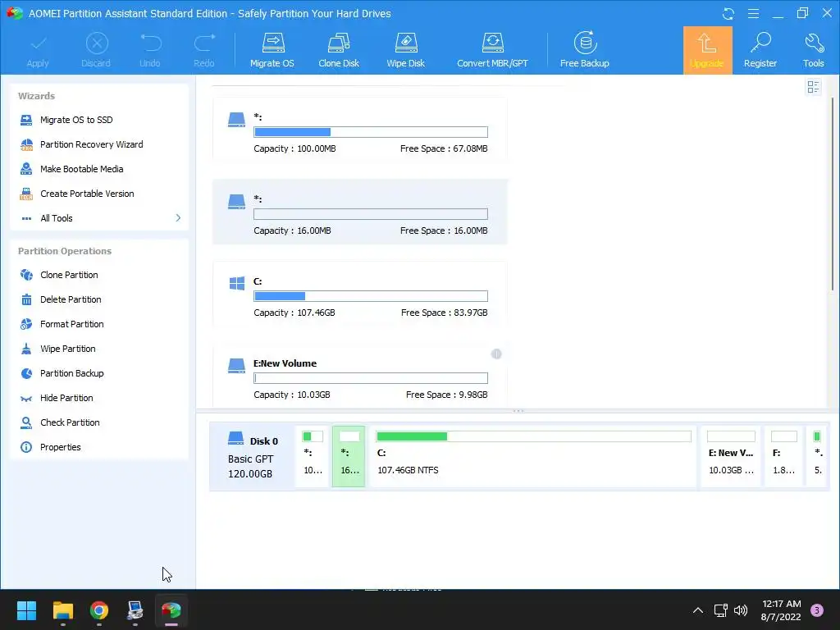Screen dimensions: 840x630
Task: Open the notification badge showing 3
Action: click(817, 610)
